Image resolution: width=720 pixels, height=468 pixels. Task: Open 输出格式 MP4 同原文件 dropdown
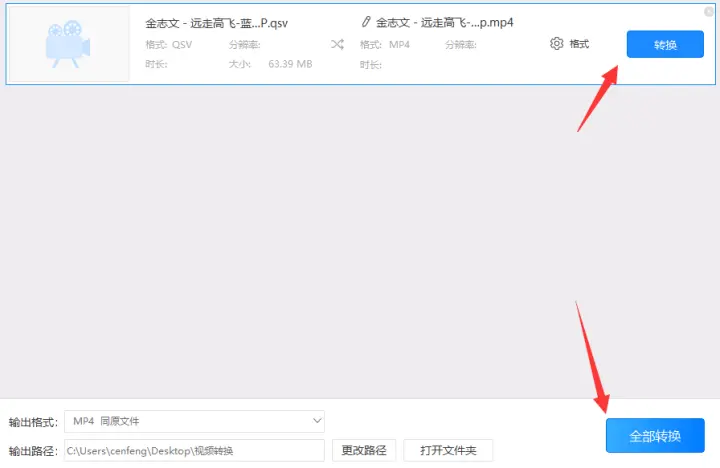click(x=194, y=421)
